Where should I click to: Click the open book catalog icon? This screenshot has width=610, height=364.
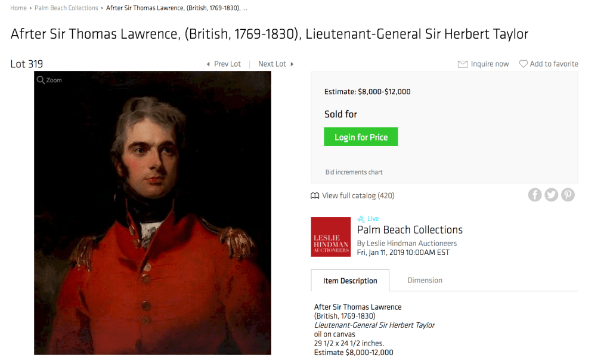pyautogui.click(x=315, y=196)
